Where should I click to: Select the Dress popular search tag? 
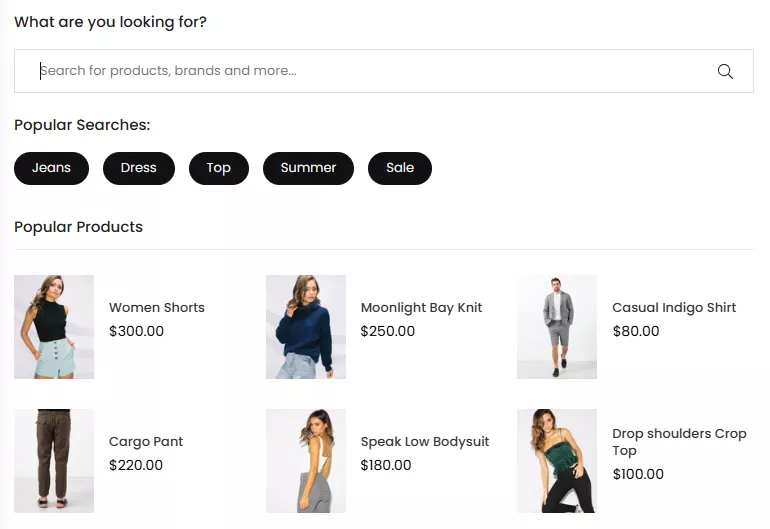click(138, 168)
